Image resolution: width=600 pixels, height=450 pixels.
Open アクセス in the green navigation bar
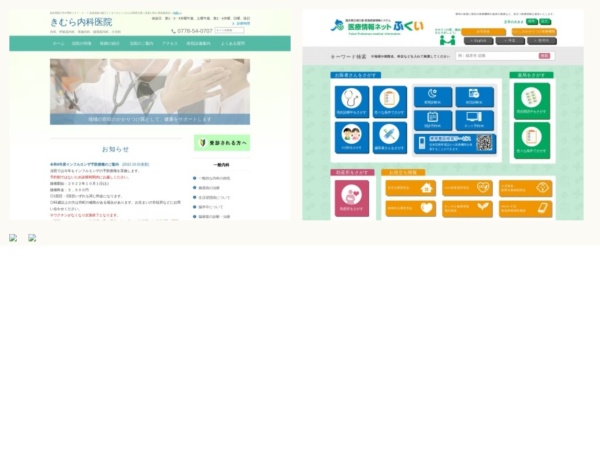[x=170, y=44]
